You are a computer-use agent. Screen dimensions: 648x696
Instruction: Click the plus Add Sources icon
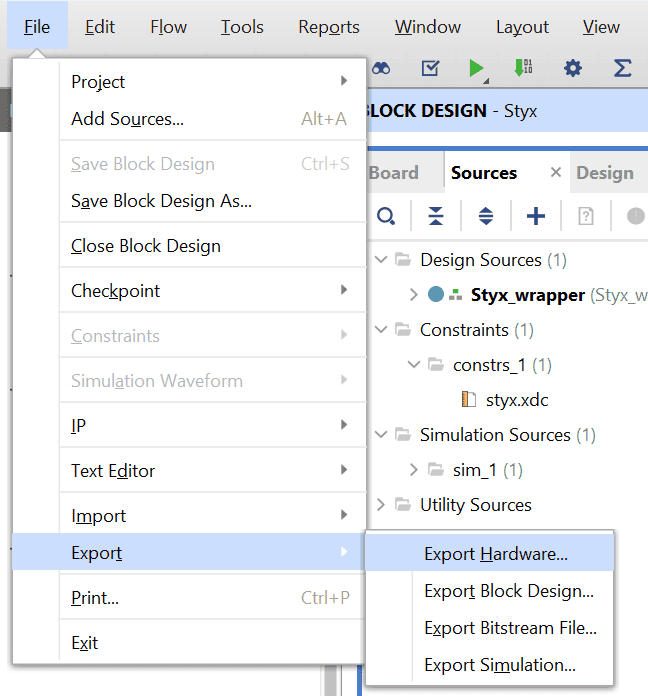tap(536, 216)
